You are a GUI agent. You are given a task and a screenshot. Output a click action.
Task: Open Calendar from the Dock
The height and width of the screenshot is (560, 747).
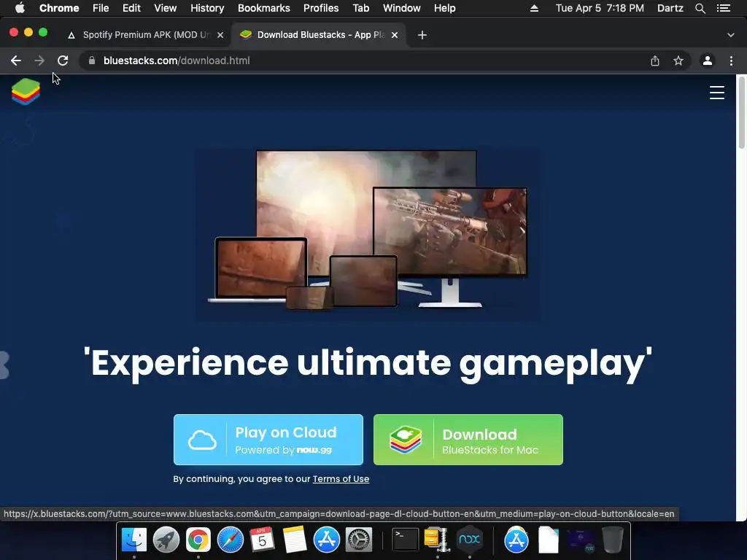(x=262, y=539)
